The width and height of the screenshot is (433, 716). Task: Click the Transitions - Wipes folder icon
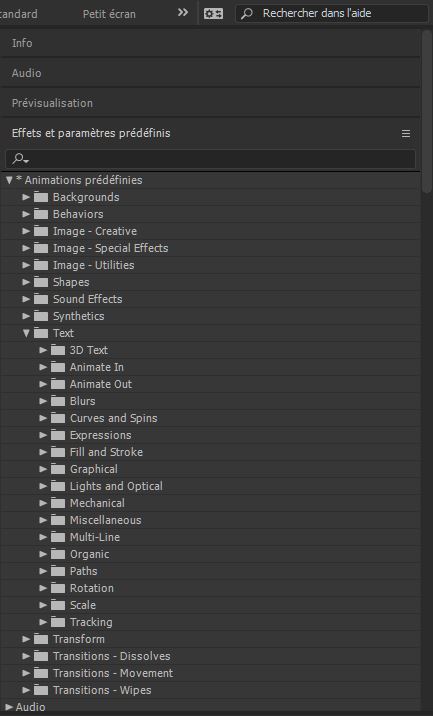click(41, 690)
